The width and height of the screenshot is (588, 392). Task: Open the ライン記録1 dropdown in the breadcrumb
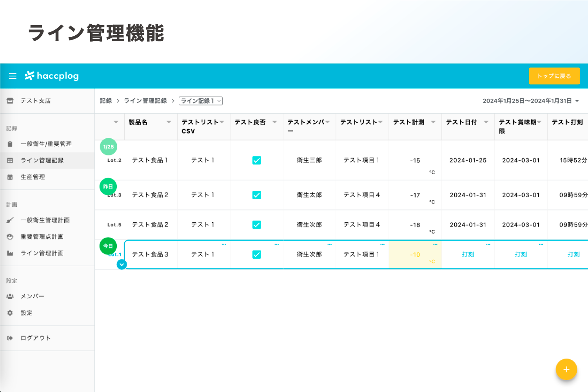201,101
